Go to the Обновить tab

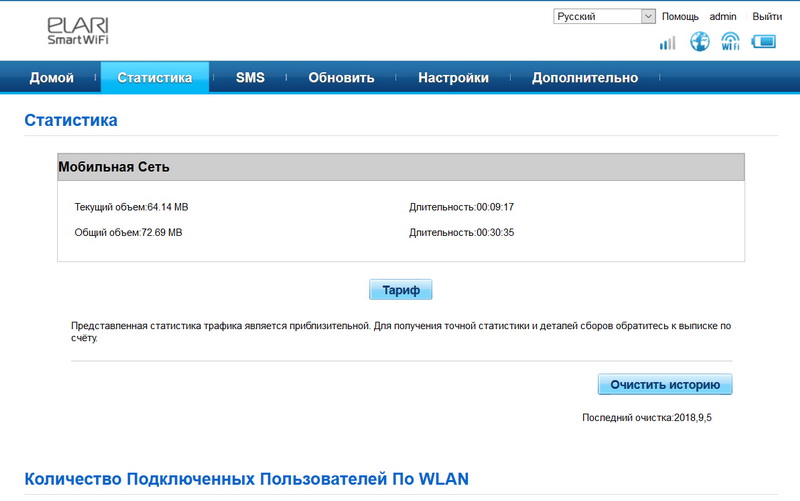coord(341,78)
